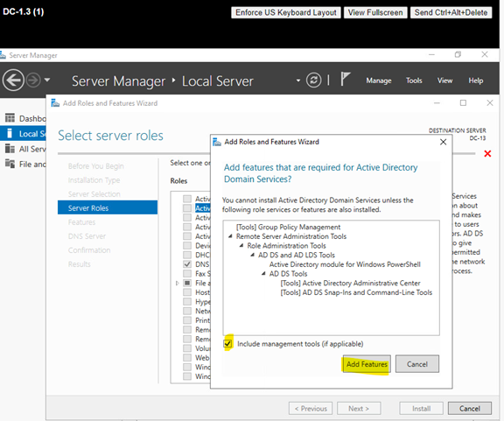Image resolution: width=504 pixels, height=421 pixels.
Task: Toggle the Fax Server role checkbox
Action: coord(187,274)
